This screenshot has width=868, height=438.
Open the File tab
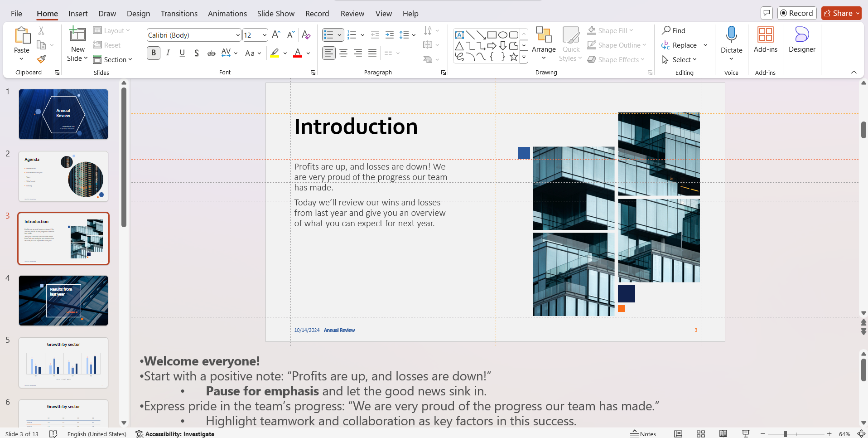[x=16, y=14]
